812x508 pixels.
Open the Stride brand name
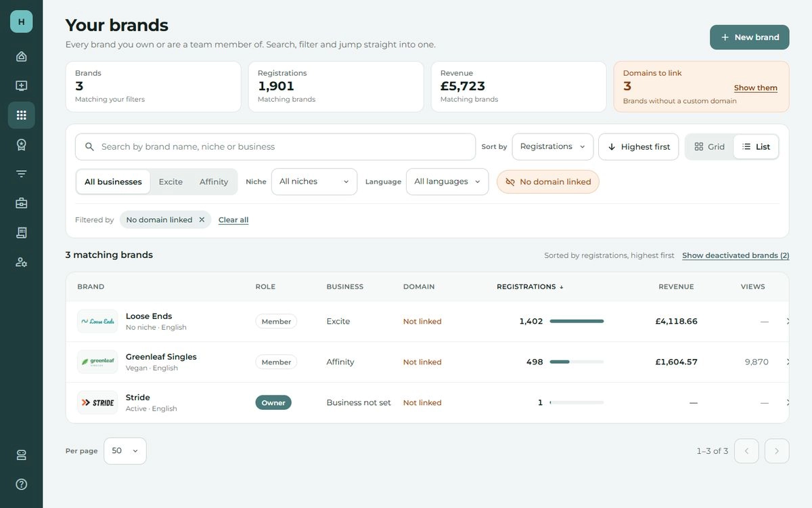[138, 398]
